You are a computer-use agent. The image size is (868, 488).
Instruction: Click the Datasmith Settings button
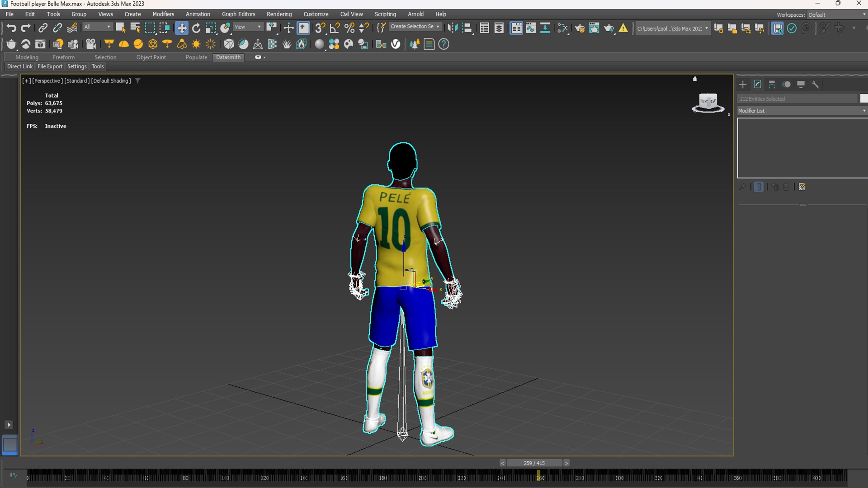pos(77,66)
